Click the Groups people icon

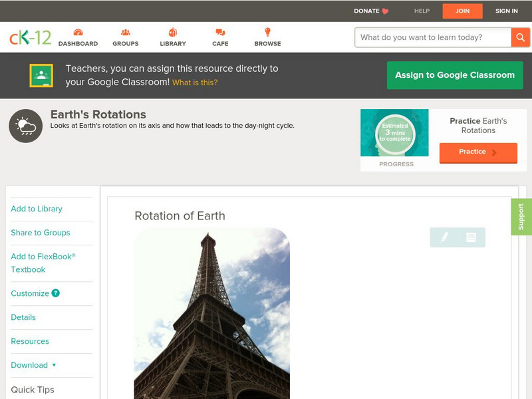point(126,33)
